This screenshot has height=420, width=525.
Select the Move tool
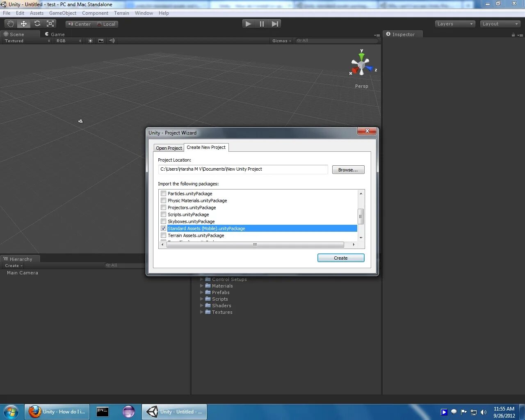click(x=24, y=24)
